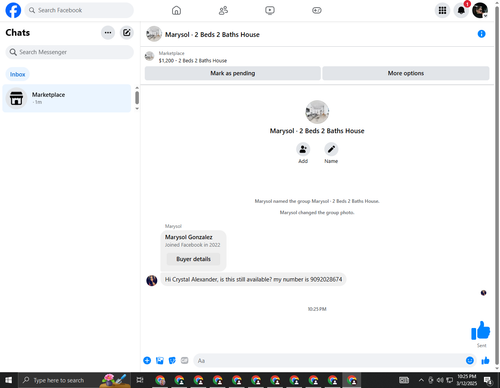500x388 pixels.
Task: Open the volume speaker tray icon
Action: point(440,380)
